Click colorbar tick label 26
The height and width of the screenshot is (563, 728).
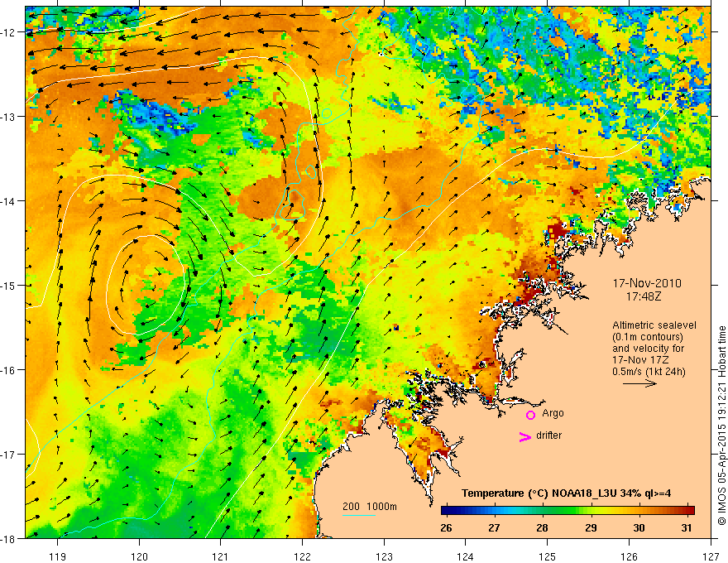click(x=446, y=527)
